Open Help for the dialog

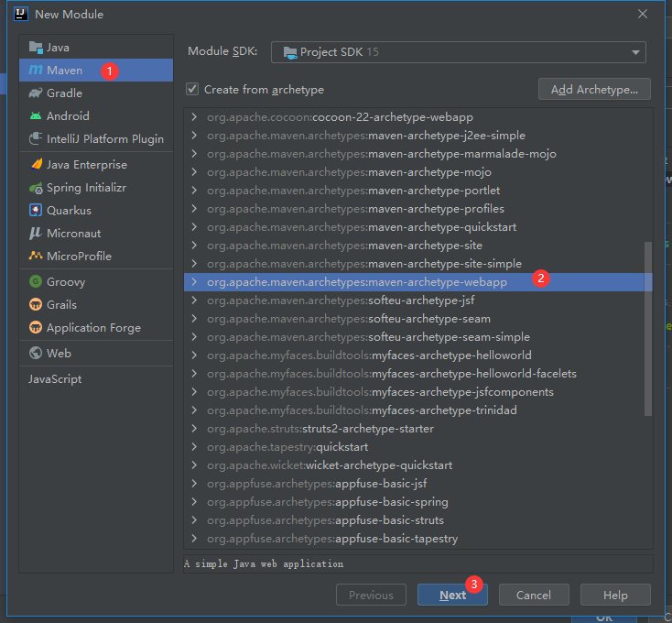click(615, 595)
